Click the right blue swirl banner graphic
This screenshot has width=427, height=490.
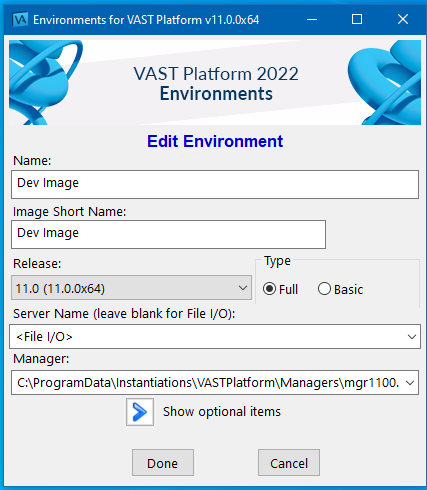[x=384, y=82]
